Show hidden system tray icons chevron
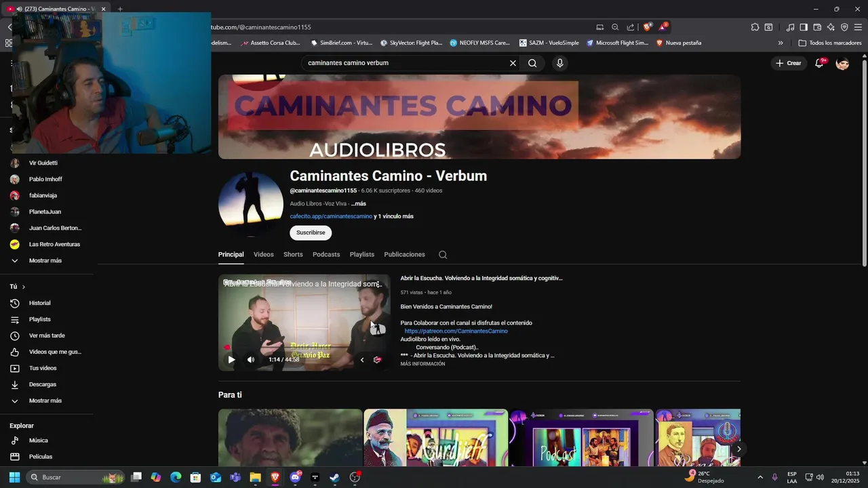Screen dimensions: 868x488 coord(759,477)
